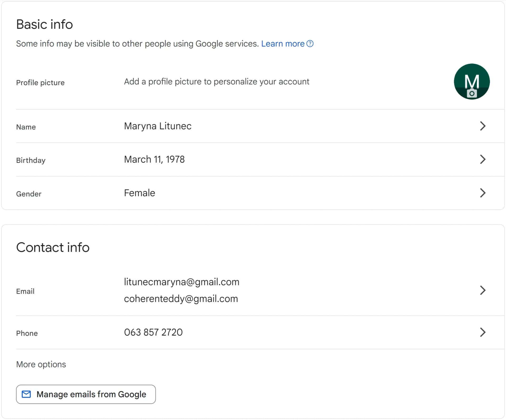Screen dimensions: 506x420
Task: Expand the Gender row chevron
Action: (483, 193)
